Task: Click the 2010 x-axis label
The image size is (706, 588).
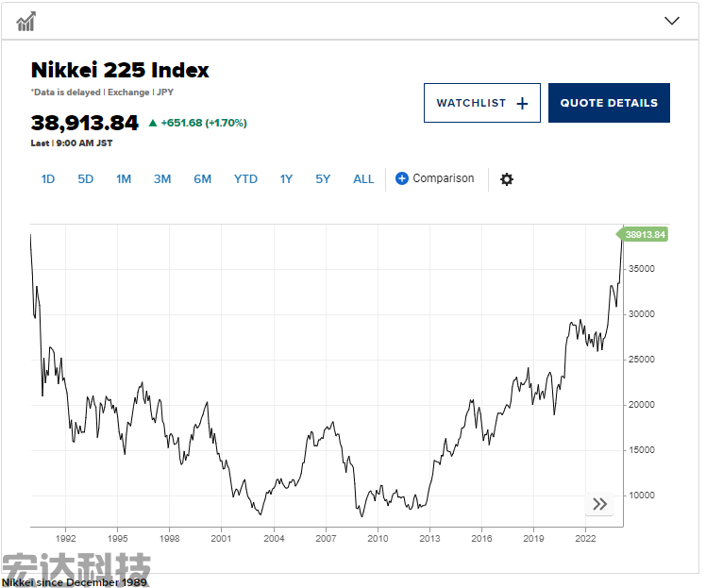Action: pos(378,538)
